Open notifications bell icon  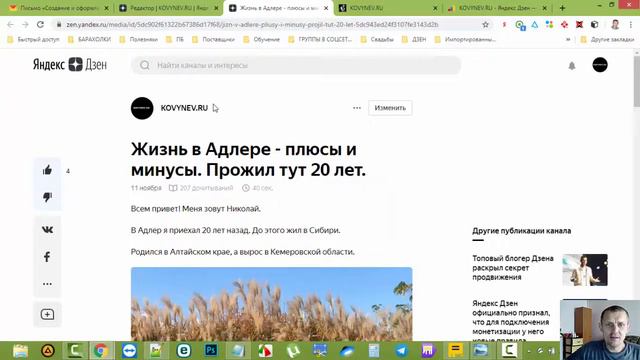pos(572,65)
